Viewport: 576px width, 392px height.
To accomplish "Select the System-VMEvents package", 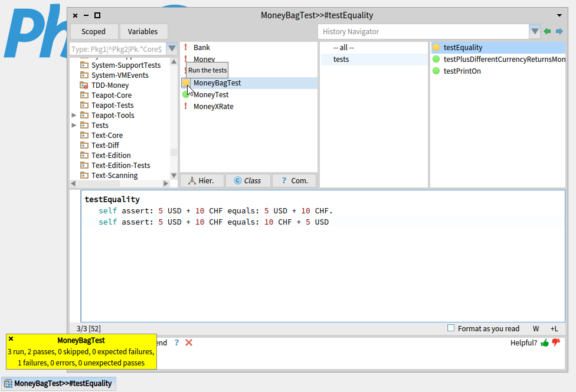I will click(x=120, y=75).
